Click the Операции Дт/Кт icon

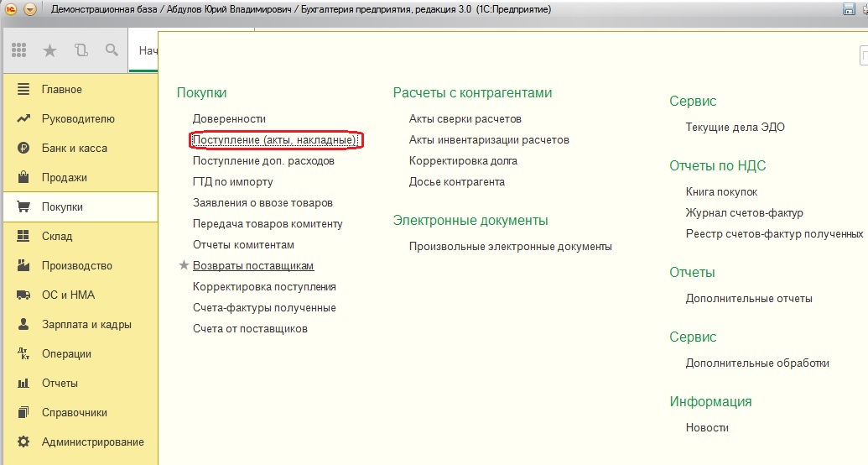coord(23,353)
